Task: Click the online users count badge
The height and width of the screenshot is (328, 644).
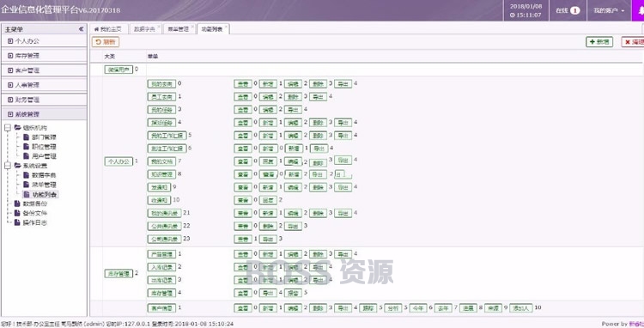Action: tap(575, 10)
